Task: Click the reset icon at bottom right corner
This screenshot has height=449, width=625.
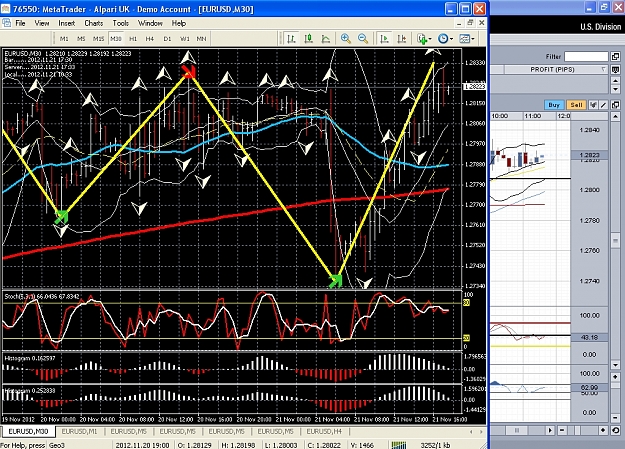Action: 615,430
